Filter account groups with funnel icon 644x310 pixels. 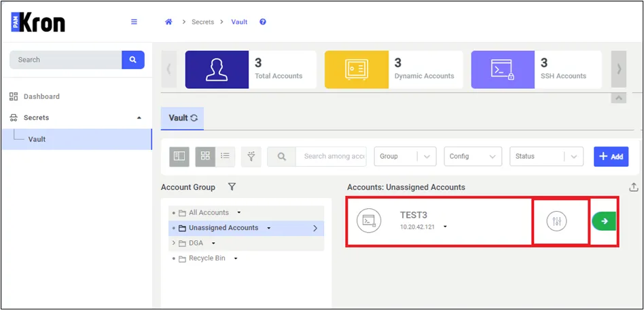(x=232, y=187)
